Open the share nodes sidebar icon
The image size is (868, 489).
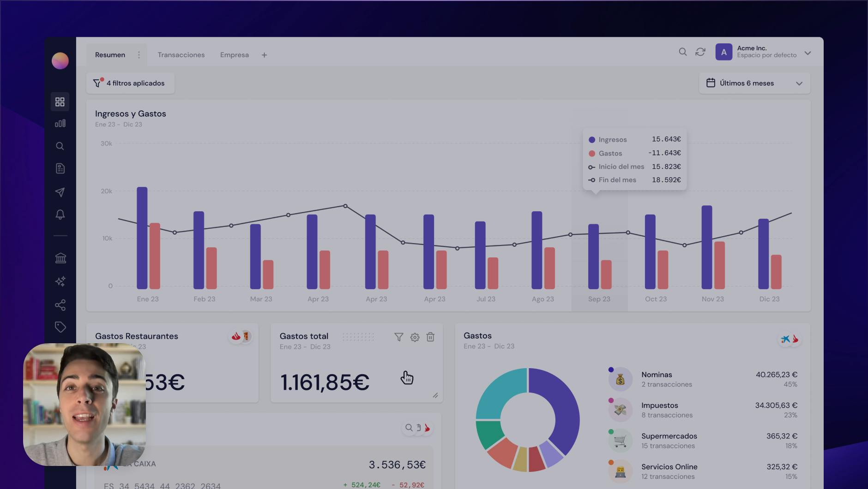click(x=60, y=305)
